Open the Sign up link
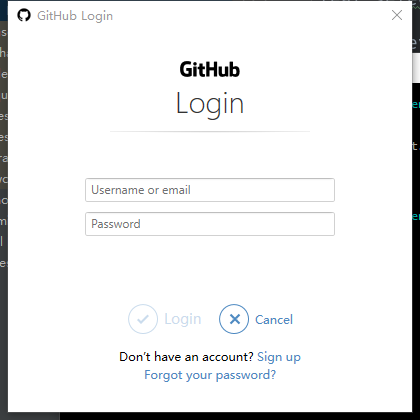Image resolution: width=420 pixels, height=420 pixels. (x=279, y=357)
